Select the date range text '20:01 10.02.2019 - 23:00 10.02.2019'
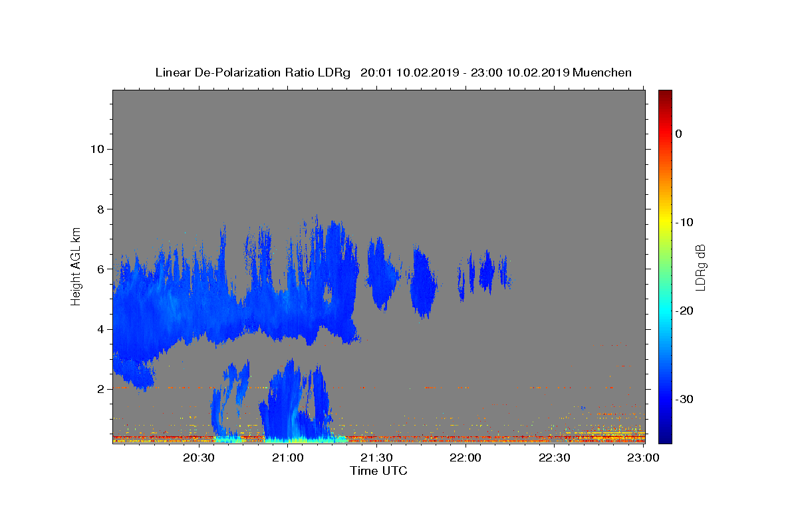798x532 pixels. point(465,72)
